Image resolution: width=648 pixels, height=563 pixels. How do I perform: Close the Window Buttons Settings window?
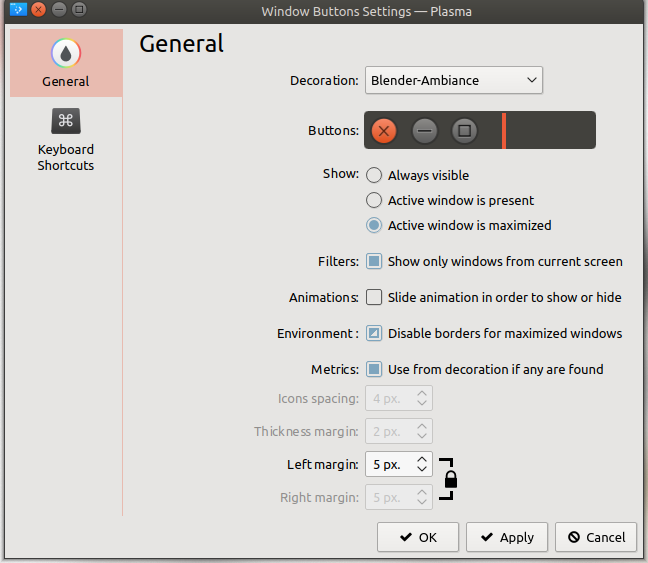pos(38,9)
